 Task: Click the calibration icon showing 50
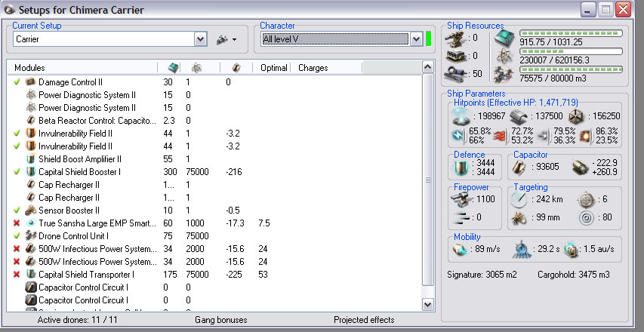tap(455, 74)
